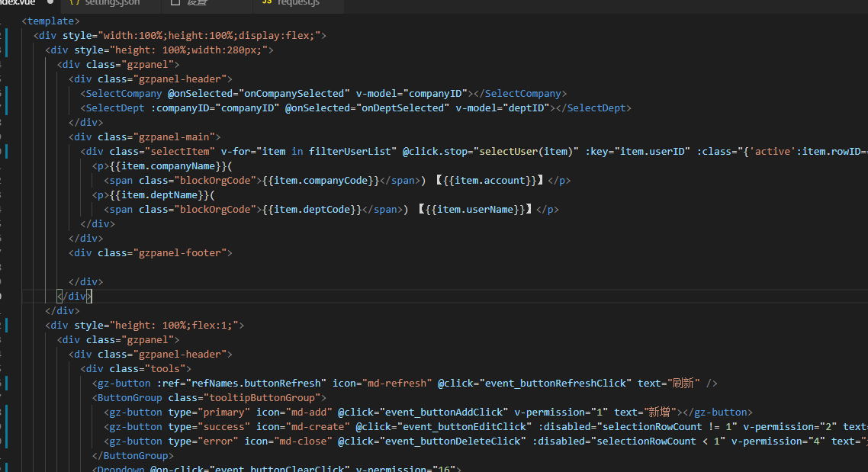Click the opening SelectDept tag name

pos(115,108)
